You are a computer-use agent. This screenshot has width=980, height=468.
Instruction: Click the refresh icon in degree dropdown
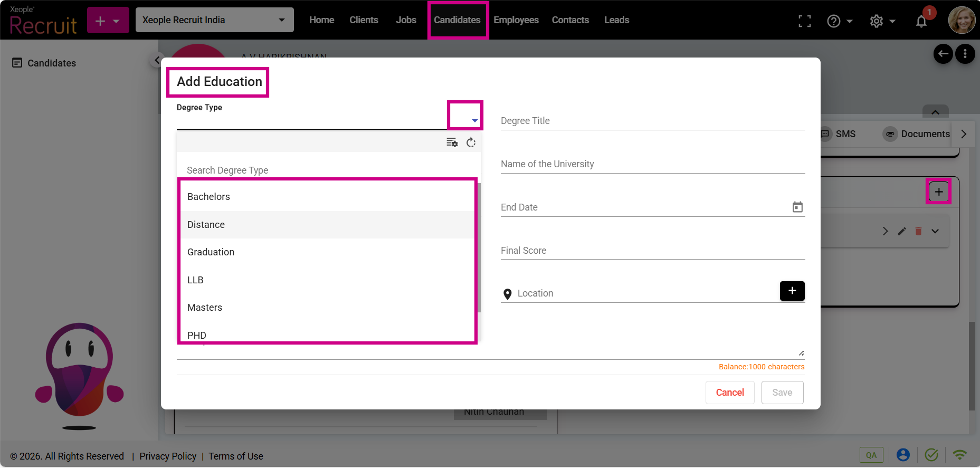coord(471,142)
